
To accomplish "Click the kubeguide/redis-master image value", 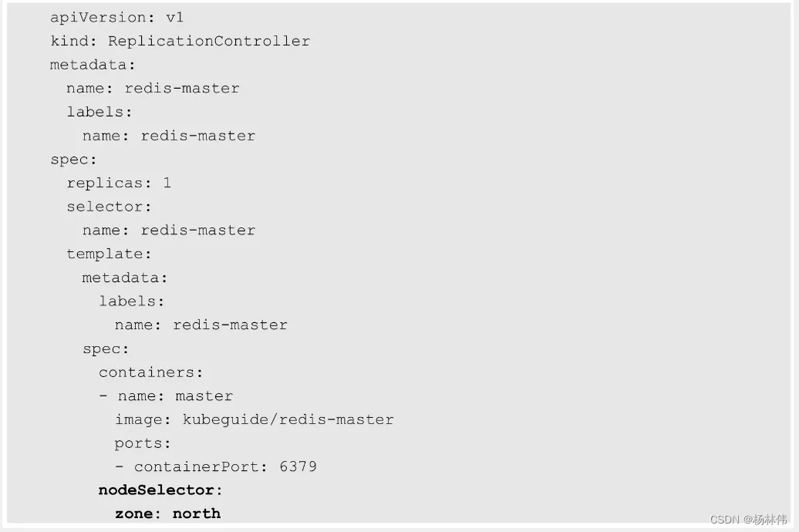I will coord(288,419).
